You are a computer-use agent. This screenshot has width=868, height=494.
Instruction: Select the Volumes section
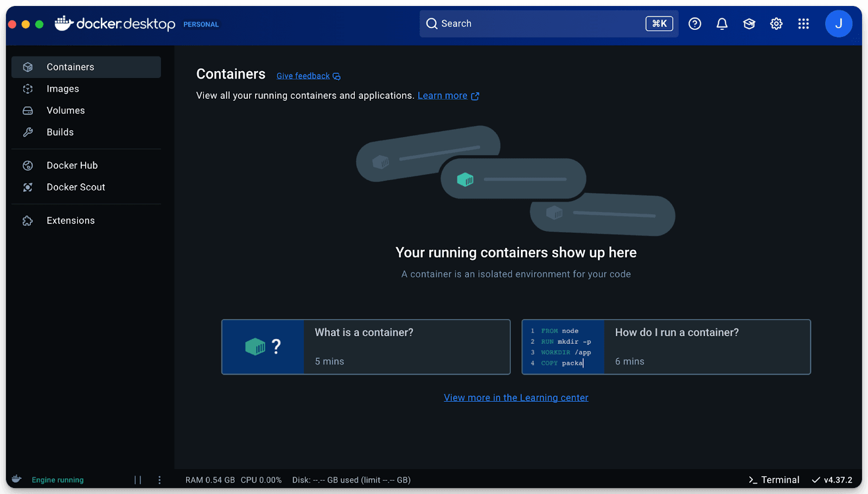pyautogui.click(x=65, y=110)
